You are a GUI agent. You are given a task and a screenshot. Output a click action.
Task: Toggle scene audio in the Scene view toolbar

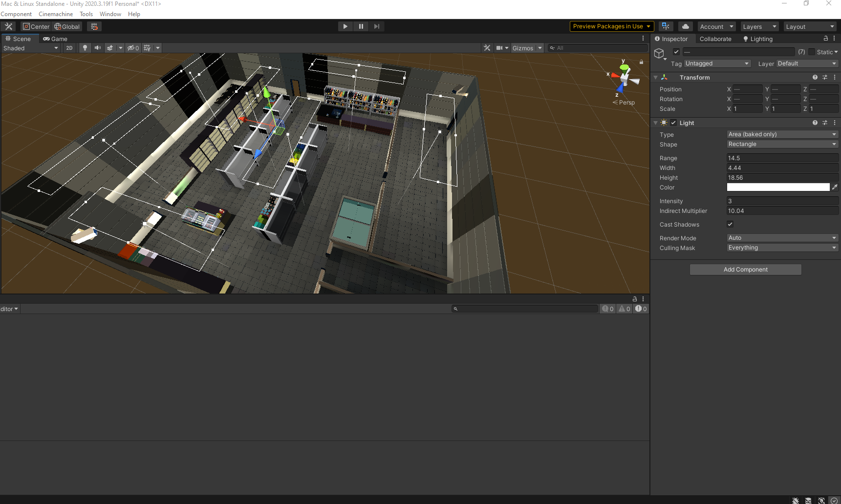point(98,48)
